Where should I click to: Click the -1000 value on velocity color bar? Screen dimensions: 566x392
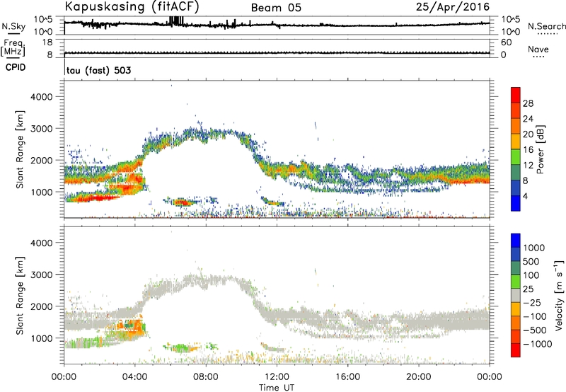click(x=537, y=344)
